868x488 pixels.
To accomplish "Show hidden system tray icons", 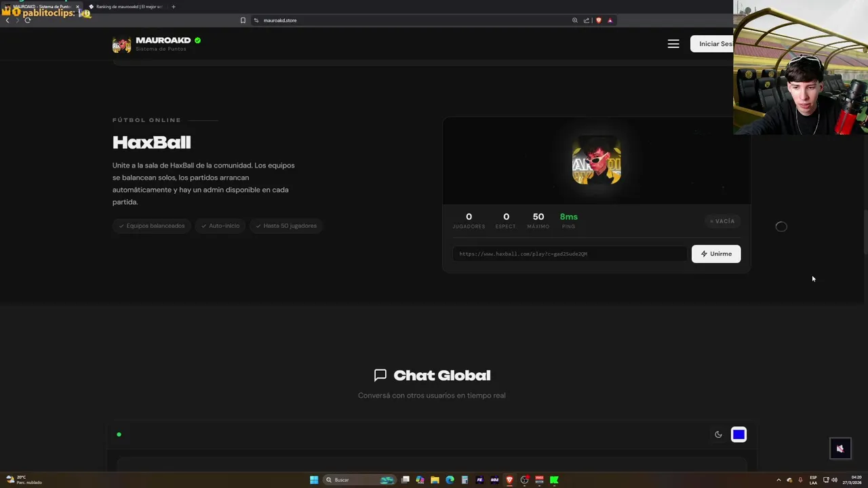I will pyautogui.click(x=778, y=480).
